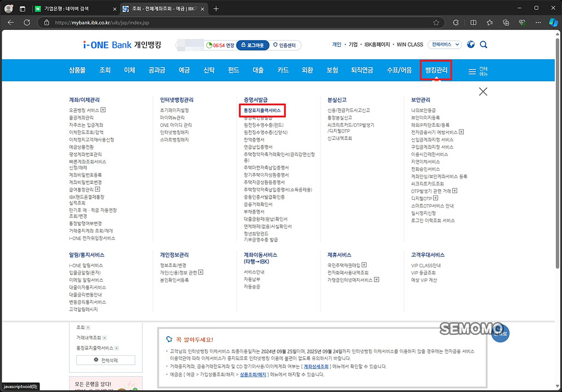Open the language globe icon
The width and height of the screenshot is (562, 392).
(x=471, y=44)
